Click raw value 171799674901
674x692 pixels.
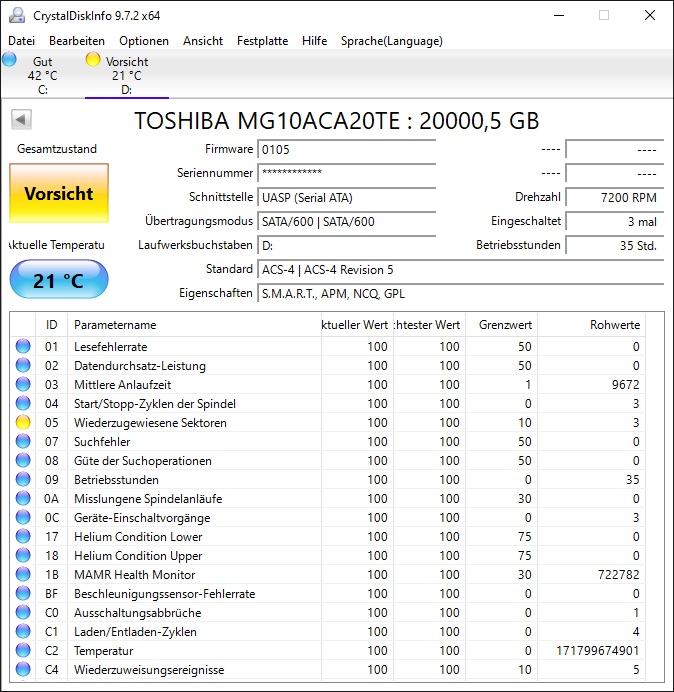(x=598, y=651)
